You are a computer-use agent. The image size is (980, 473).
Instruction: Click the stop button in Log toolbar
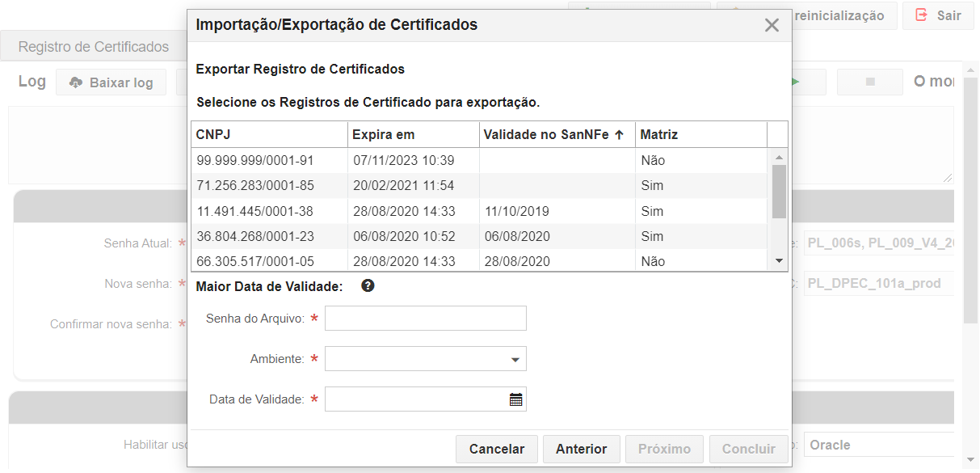[870, 82]
